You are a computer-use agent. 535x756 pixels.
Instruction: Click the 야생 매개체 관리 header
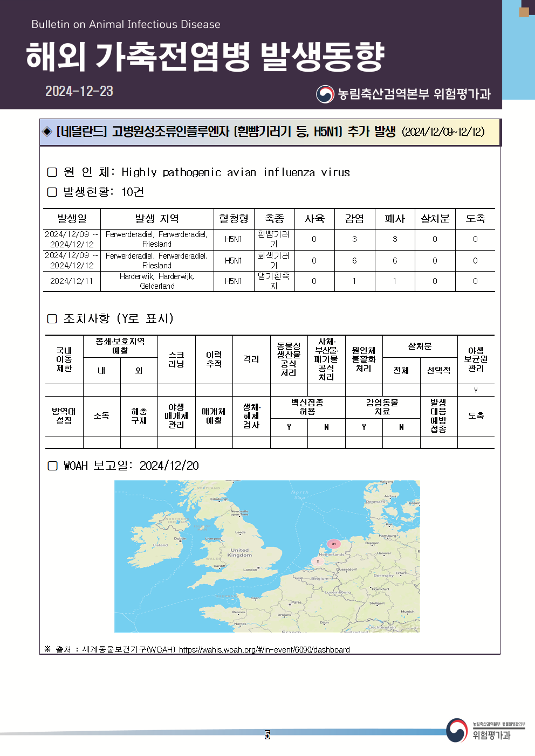click(x=176, y=416)
